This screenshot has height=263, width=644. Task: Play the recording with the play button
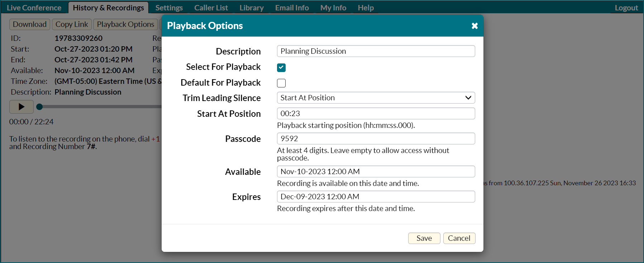pyautogui.click(x=22, y=107)
